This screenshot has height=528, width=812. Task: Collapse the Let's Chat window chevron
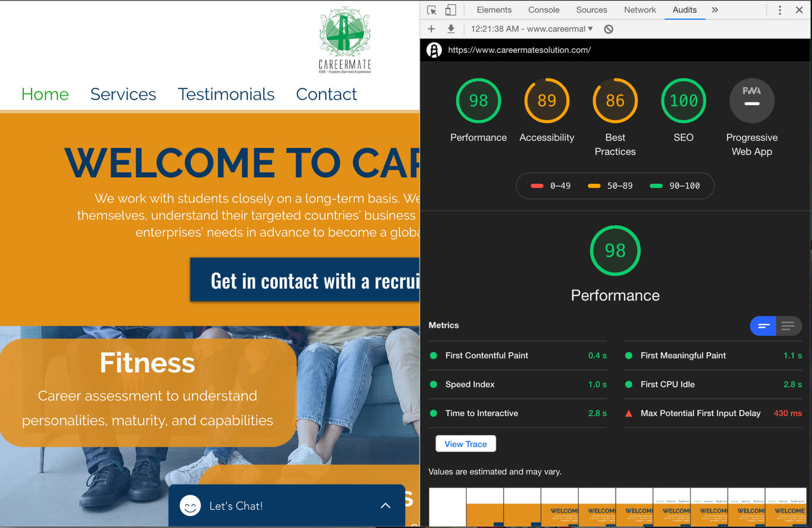pyautogui.click(x=385, y=505)
